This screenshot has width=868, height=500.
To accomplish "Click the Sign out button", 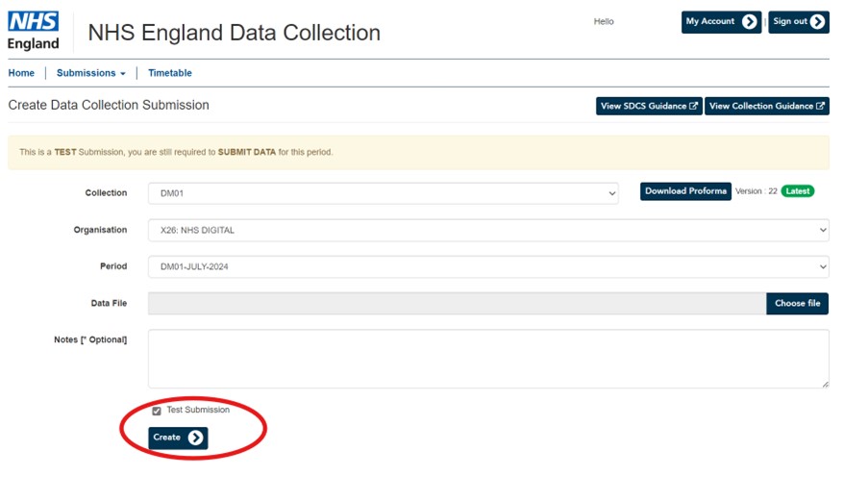I will click(x=798, y=21).
